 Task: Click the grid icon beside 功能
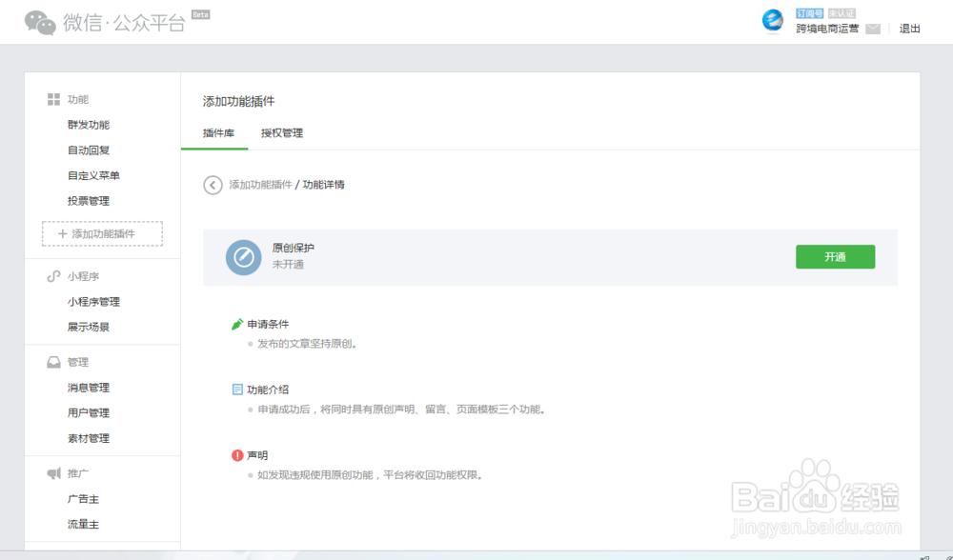[54, 98]
